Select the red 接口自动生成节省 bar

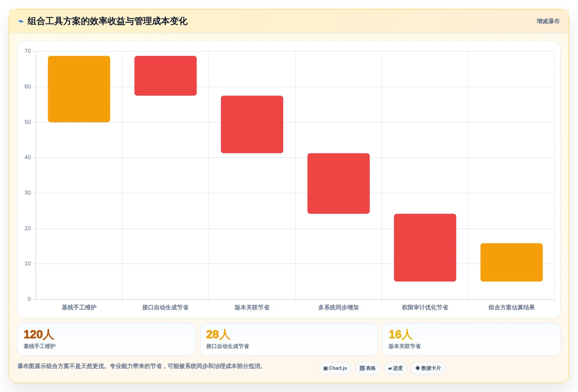point(165,76)
